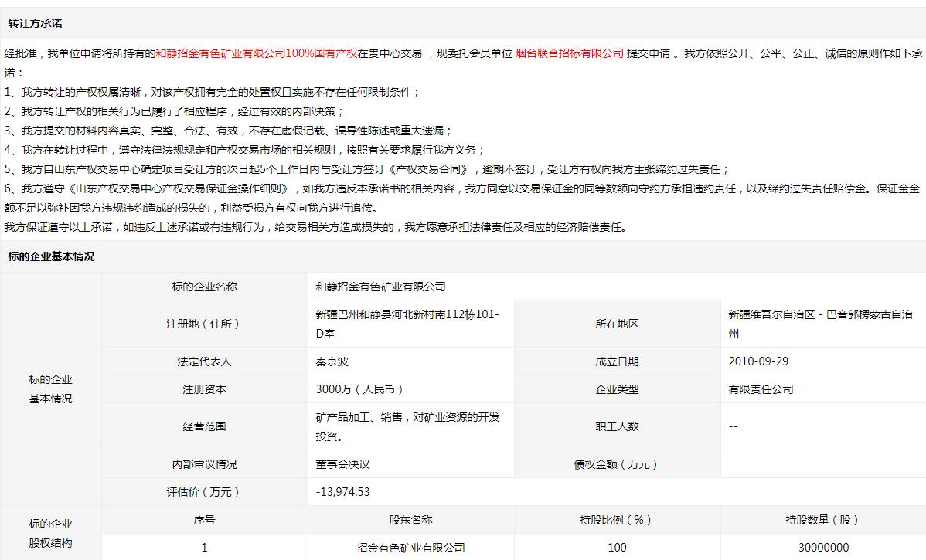926x560 pixels.
Task: Click address value 新疆巴州和静县河北新村南112栋101-D室
Action: point(407,324)
